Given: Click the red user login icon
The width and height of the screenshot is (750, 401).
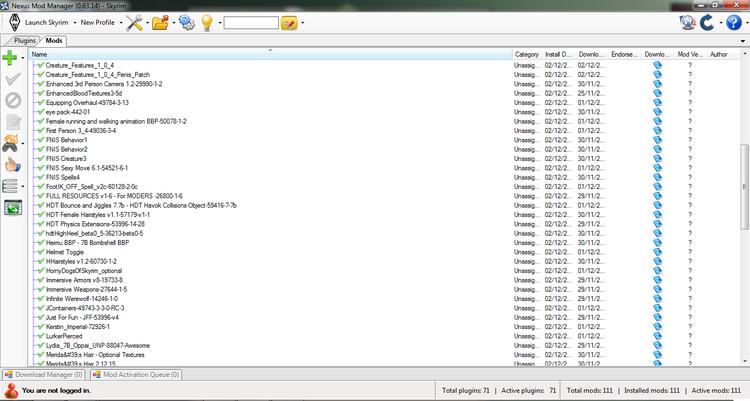Looking at the screenshot, I should [x=11, y=390].
